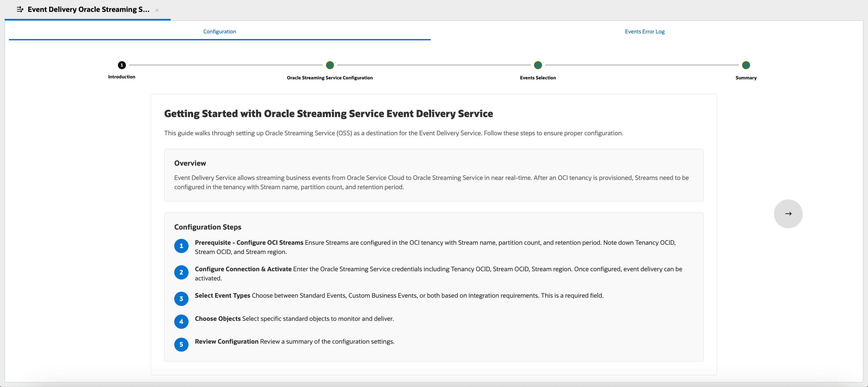
Task: Click the Oracle Streaming Service Configuration label
Action: pos(330,78)
